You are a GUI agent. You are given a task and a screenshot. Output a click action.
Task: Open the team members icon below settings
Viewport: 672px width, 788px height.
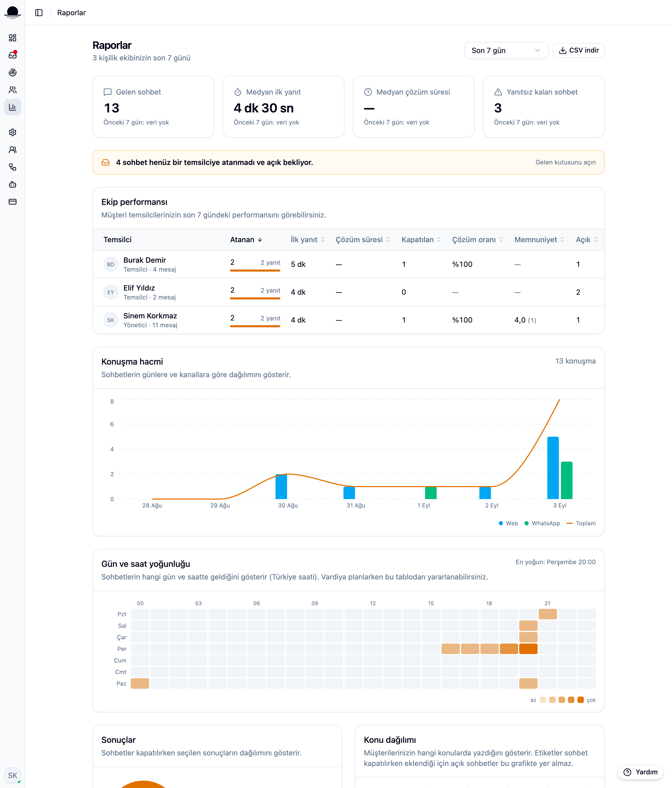pos(13,150)
